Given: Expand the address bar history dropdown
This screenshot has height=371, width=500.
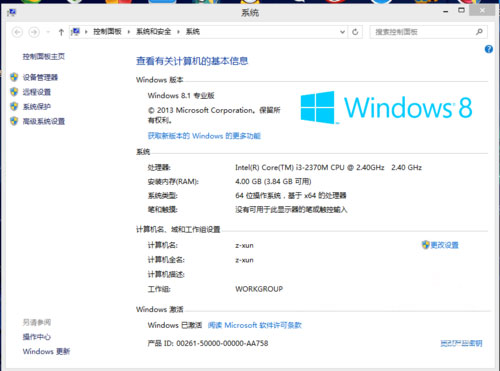Looking at the screenshot, I should (x=342, y=32).
